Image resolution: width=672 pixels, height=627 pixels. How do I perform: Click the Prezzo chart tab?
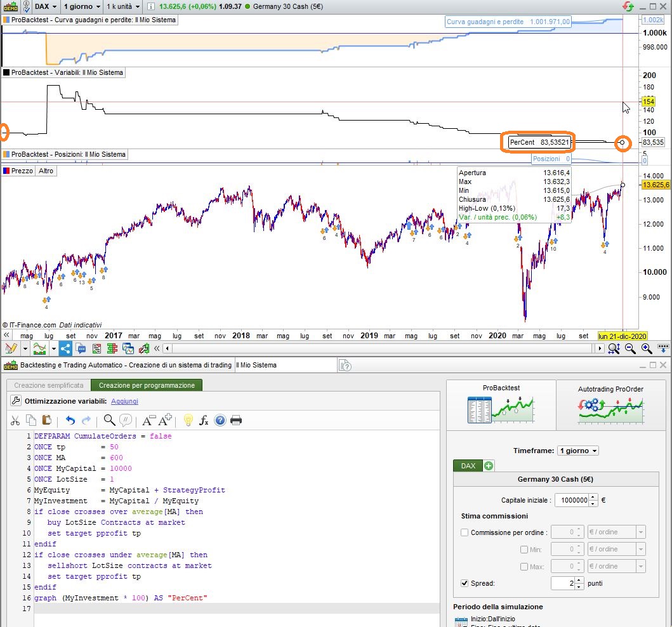(x=18, y=171)
